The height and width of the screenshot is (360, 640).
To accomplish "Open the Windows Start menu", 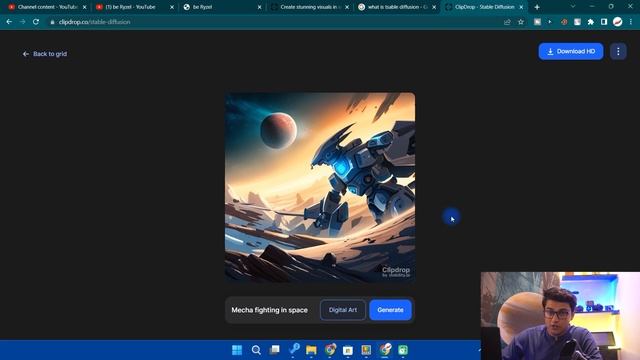I will tap(237, 350).
